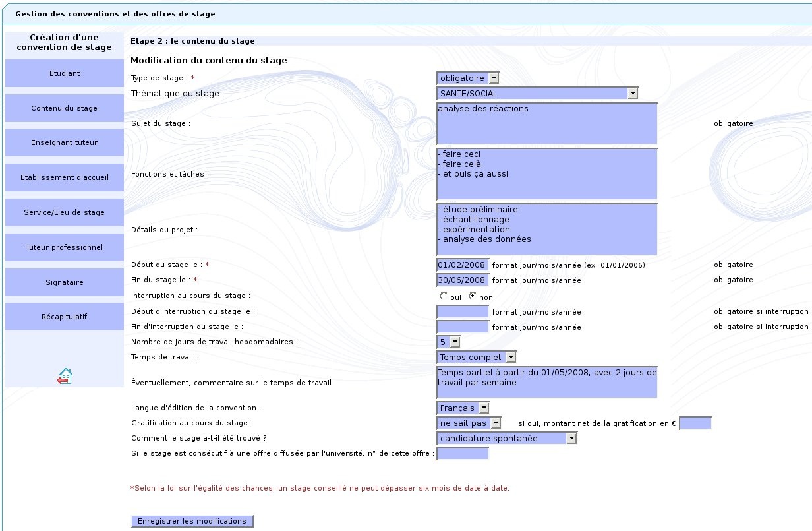Expand the 'Comment le stage a-t-il été trouvé' dropdown

coord(506,439)
